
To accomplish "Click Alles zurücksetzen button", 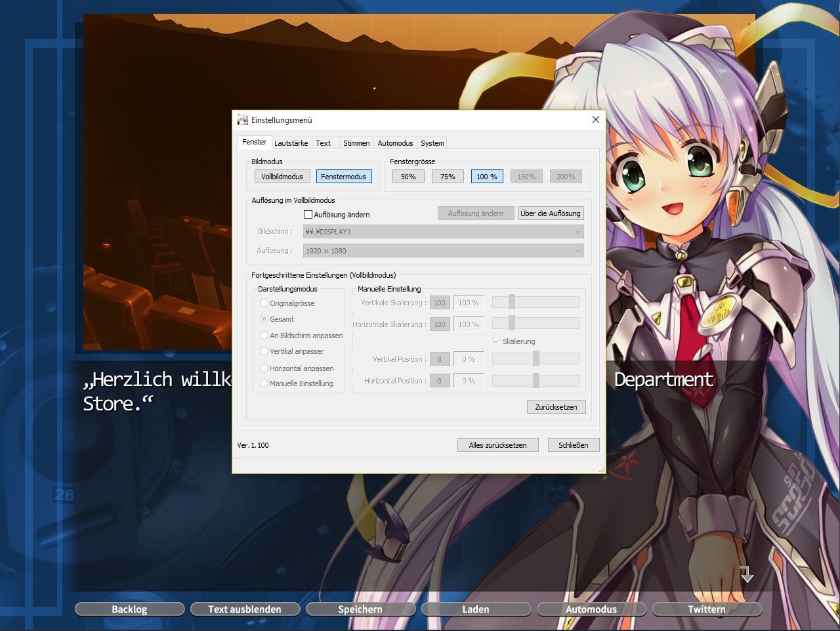I will [497, 445].
